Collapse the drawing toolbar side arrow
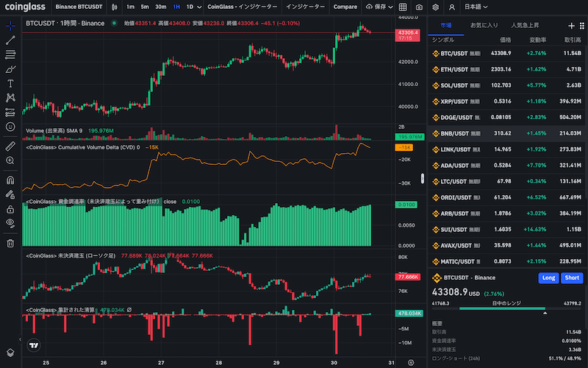The height and width of the screenshot is (368, 588). click(x=20, y=339)
